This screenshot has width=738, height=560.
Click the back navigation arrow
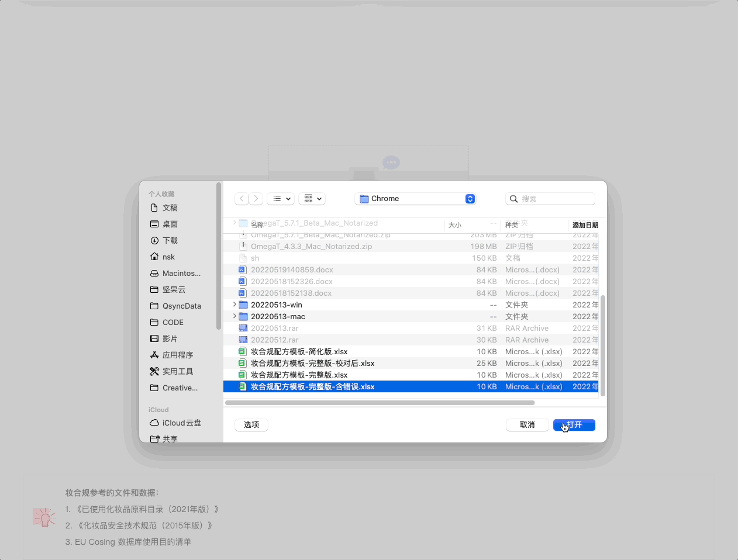click(242, 199)
